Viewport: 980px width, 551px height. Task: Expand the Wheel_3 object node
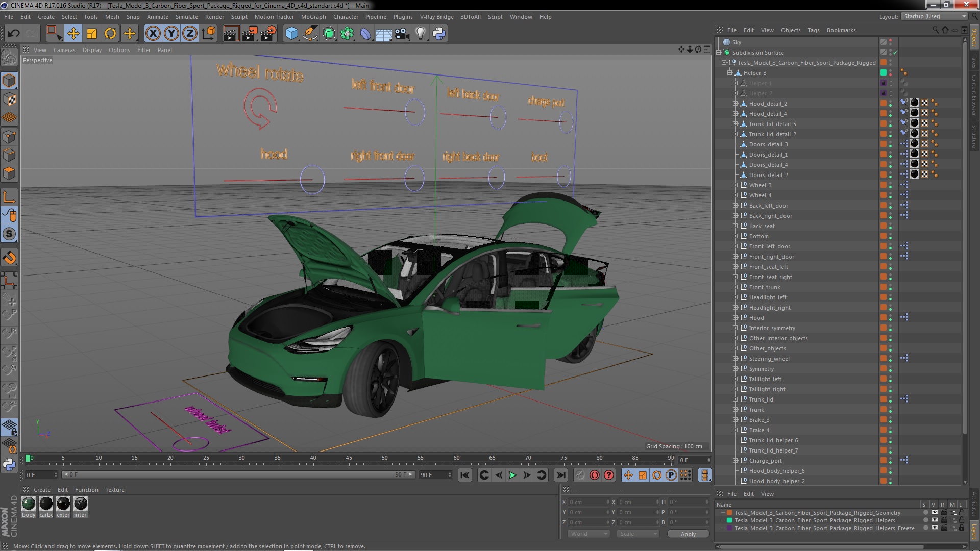[736, 185]
